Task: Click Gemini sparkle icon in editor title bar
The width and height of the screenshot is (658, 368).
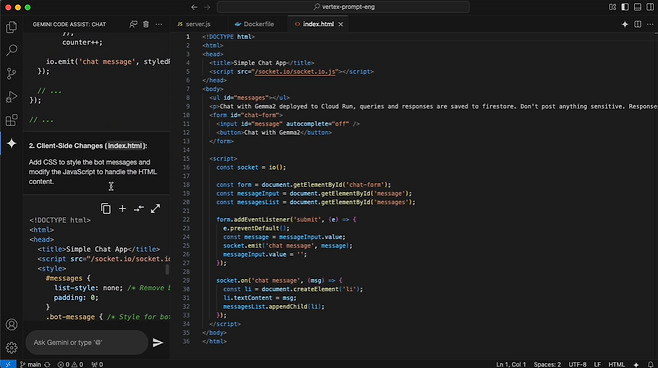Action: tap(624, 24)
